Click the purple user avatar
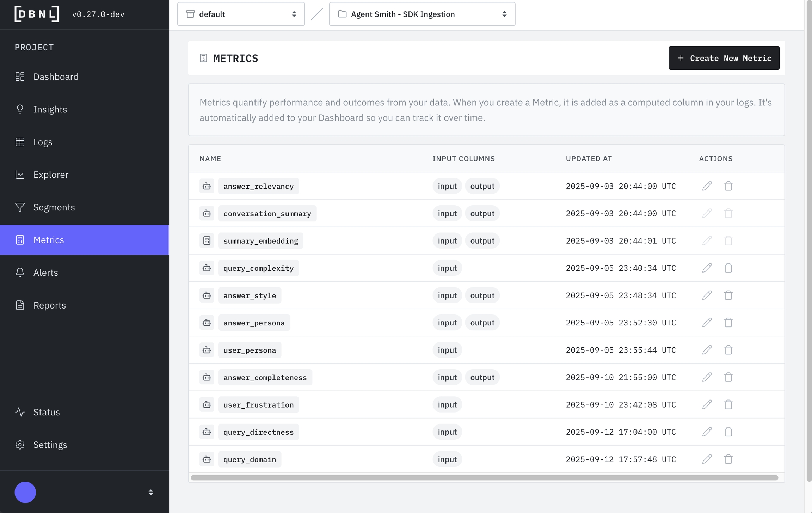The width and height of the screenshot is (812, 513). click(25, 492)
